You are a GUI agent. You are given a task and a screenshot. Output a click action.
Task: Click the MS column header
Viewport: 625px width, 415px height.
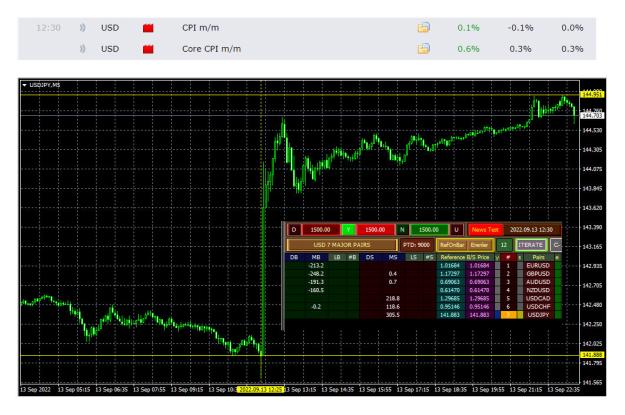[393, 257]
